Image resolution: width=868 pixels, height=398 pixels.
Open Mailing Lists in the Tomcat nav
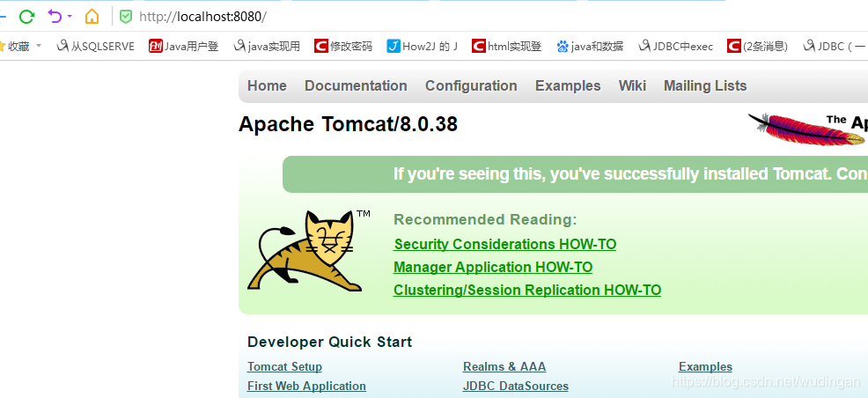(705, 85)
